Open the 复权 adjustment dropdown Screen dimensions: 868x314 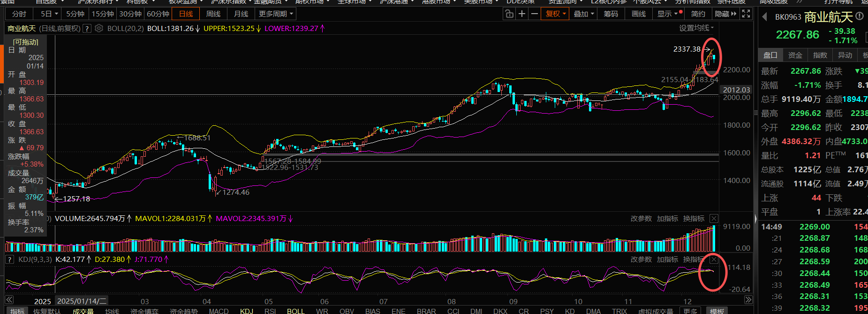pos(556,14)
